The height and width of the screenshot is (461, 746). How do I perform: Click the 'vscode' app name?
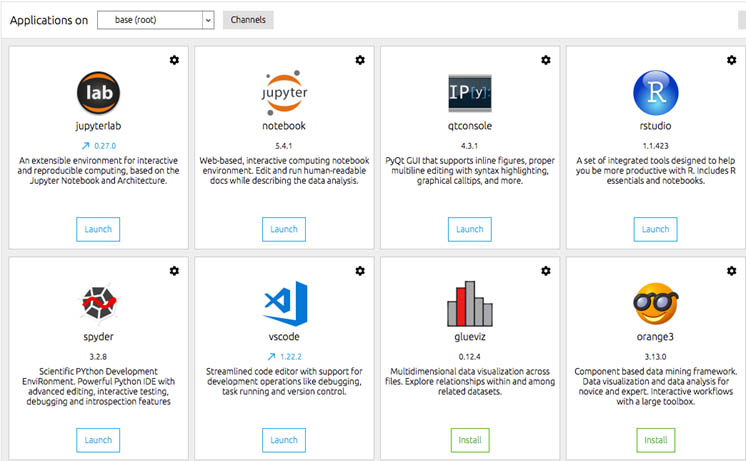tap(284, 337)
